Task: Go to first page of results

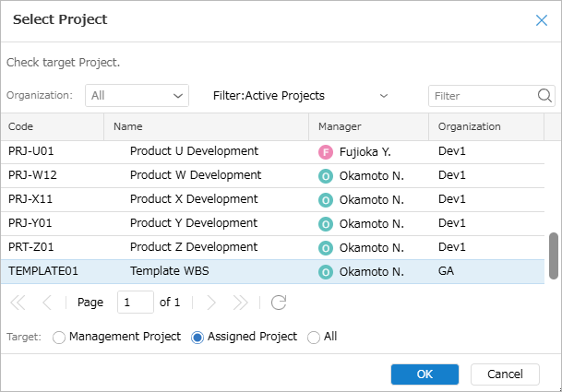Action: pos(18,303)
